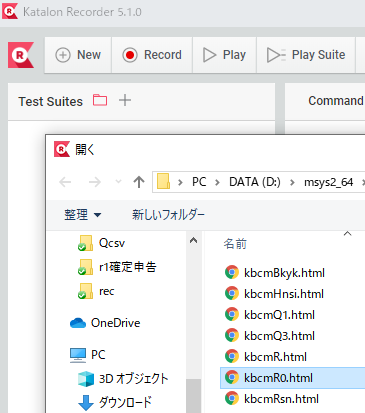
Task: Sort files by the 名前 column header
Action: point(235,244)
